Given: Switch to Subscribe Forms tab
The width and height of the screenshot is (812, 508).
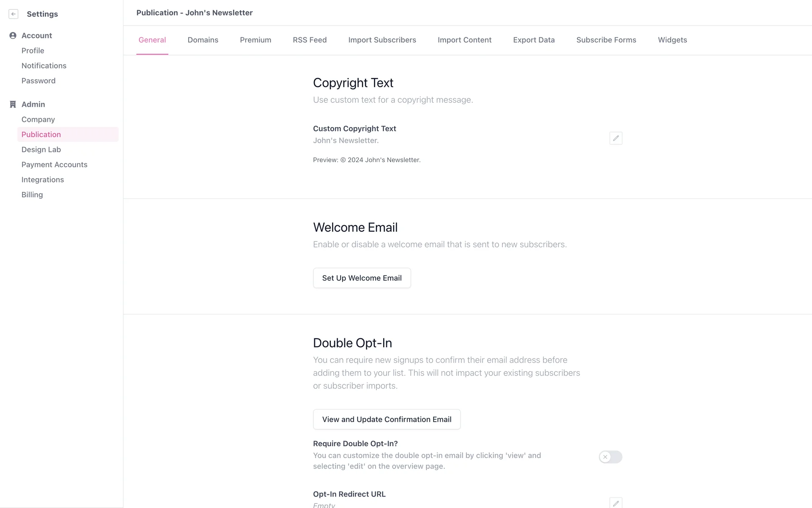Looking at the screenshot, I should [x=606, y=40].
